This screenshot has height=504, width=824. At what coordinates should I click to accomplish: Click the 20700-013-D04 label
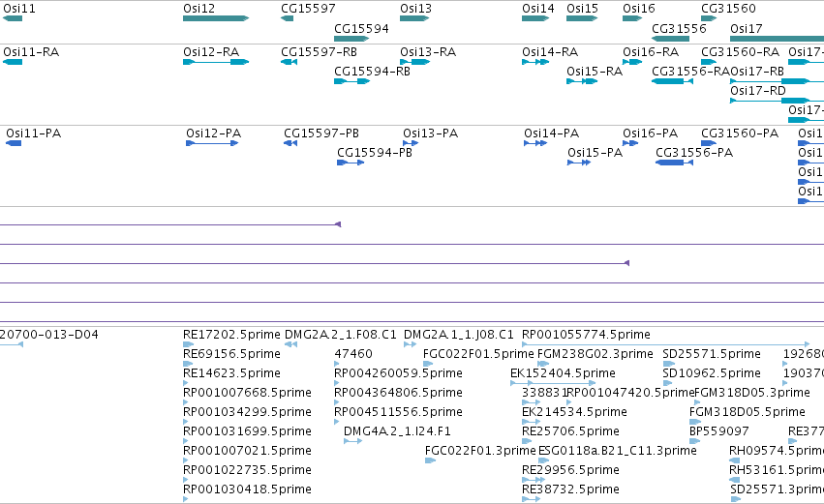pyautogui.click(x=48, y=335)
